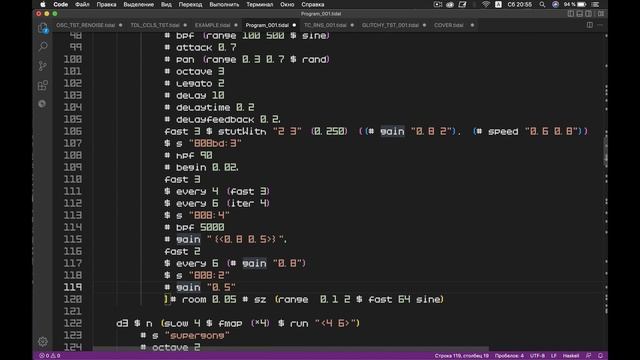Click bpf 5000 value on line 114
Screen dimensions: 640x360
[x=212, y=227]
